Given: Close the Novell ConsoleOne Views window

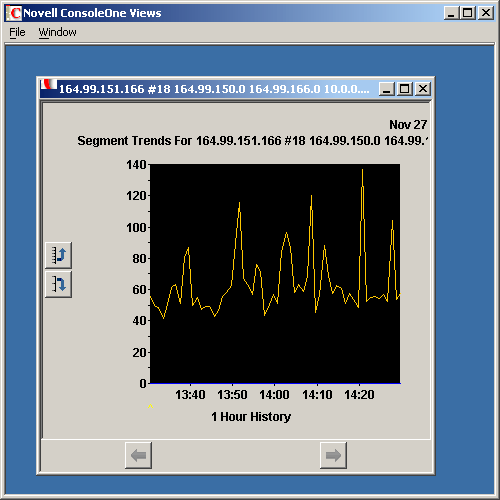Looking at the screenshot, I should (x=486, y=13).
